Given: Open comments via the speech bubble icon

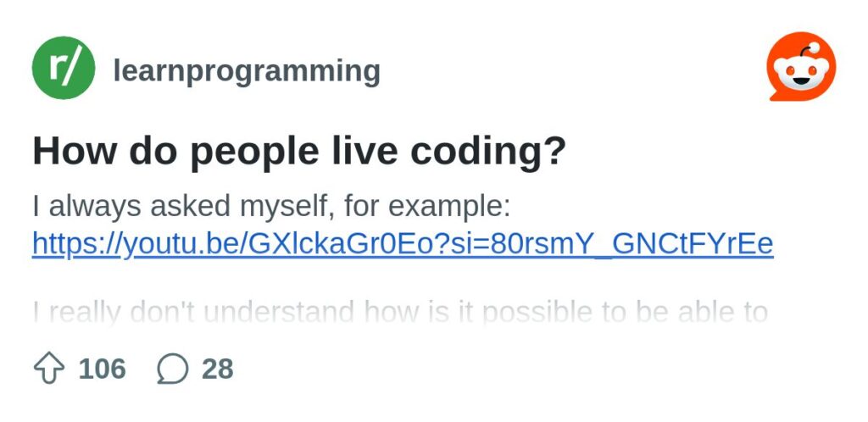Looking at the screenshot, I should tap(173, 369).
